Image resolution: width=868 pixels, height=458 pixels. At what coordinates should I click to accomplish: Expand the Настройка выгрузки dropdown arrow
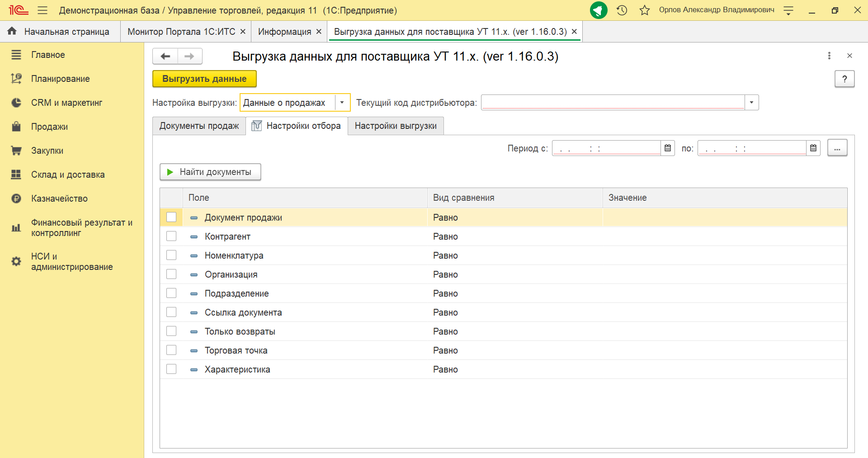pyautogui.click(x=342, y=103)
